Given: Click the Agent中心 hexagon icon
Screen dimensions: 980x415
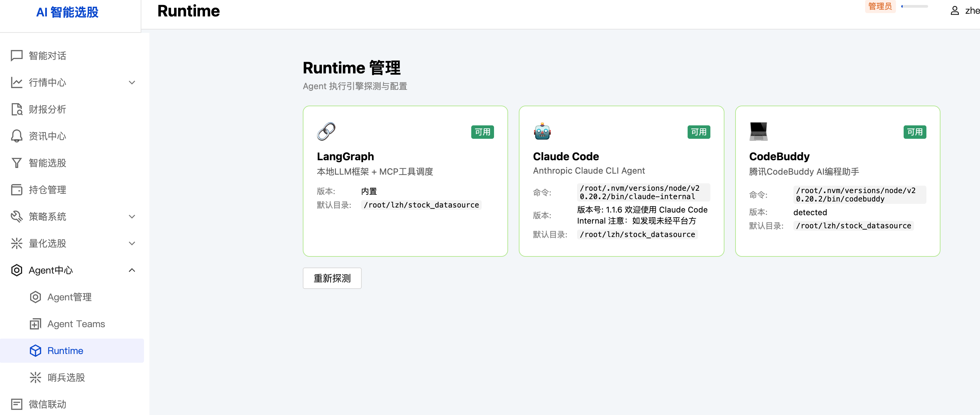Looking at the screenshot, I should (x=17, y=270).
